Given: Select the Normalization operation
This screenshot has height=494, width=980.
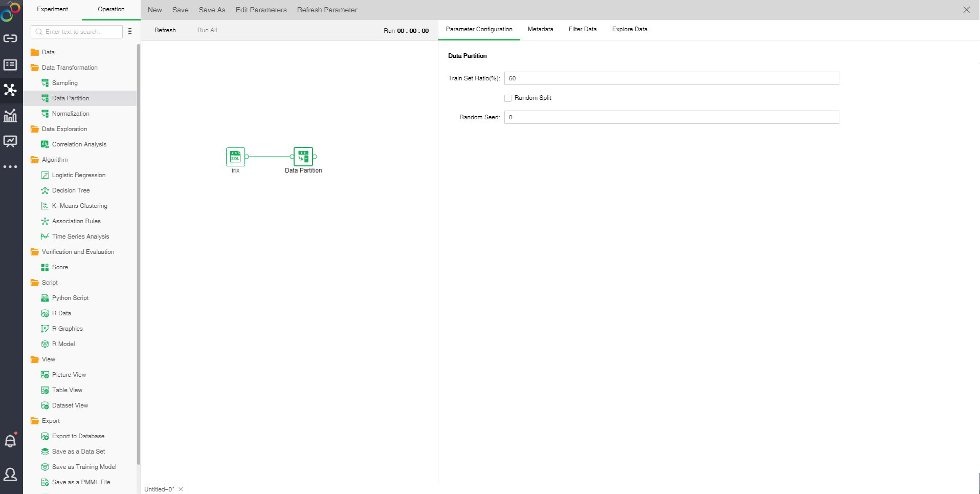Looking at the screenshot, I should click(71, 114).
